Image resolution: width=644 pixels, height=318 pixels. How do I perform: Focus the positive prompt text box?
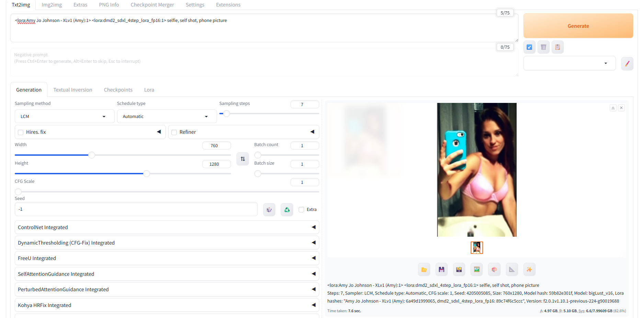264,28
